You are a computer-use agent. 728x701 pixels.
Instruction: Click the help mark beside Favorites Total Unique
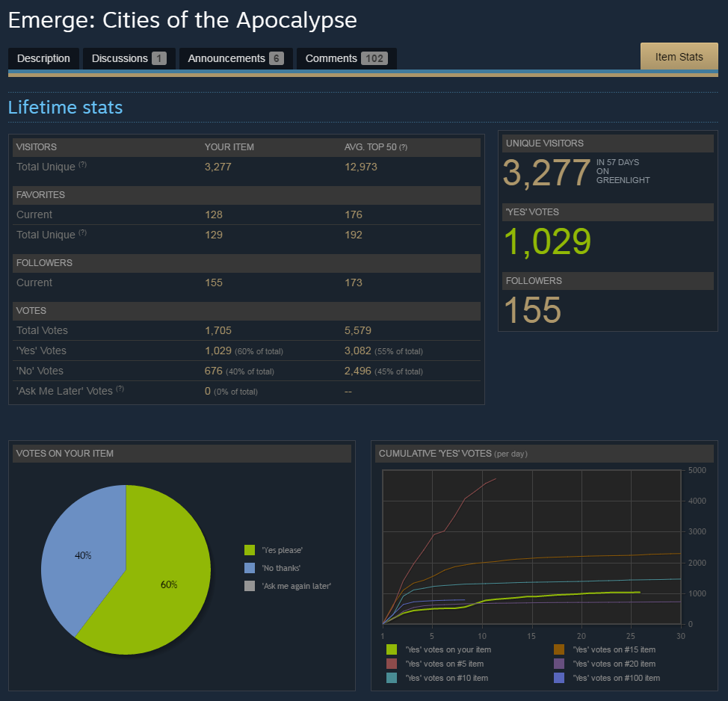[83, 232]
